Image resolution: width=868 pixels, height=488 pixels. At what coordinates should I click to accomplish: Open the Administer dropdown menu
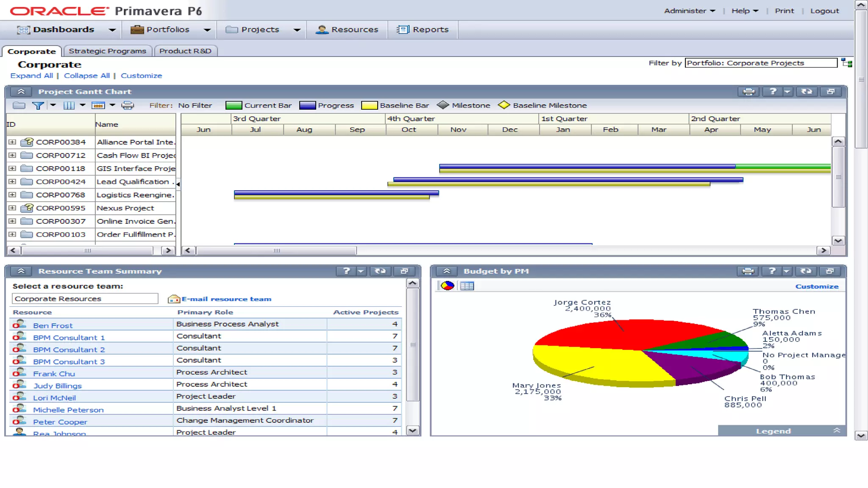pos(690,11)
